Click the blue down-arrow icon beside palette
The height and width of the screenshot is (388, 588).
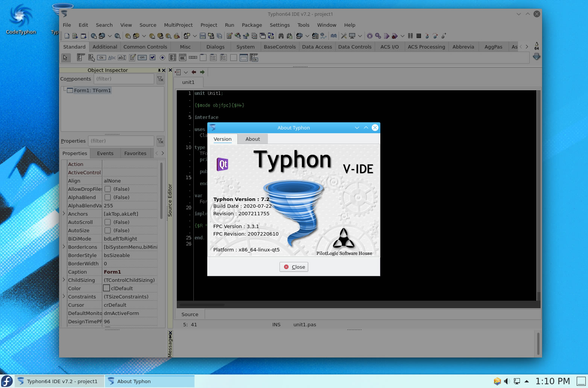(536, 56)
